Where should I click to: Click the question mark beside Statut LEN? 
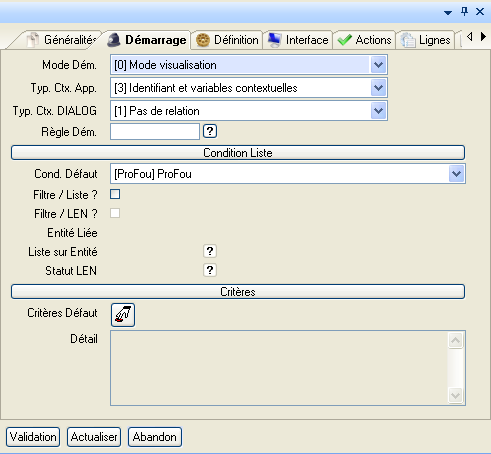pos(210,270)
